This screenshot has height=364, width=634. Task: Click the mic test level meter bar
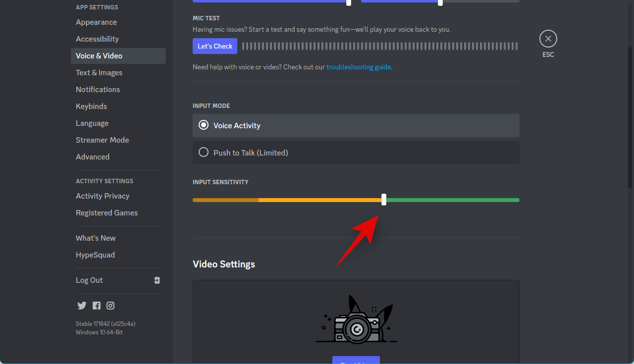379,46
